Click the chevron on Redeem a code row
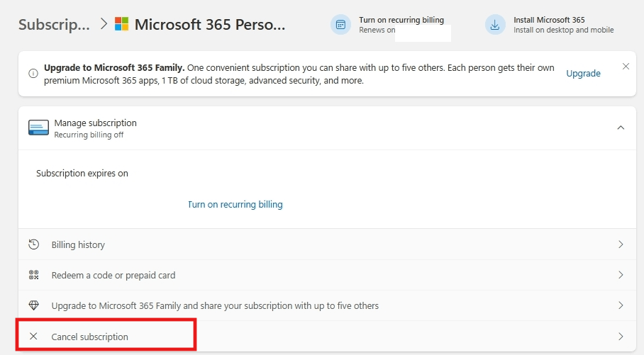Image resolution: width=644 pixels, height=355 pixels. [x=621, y=275]
